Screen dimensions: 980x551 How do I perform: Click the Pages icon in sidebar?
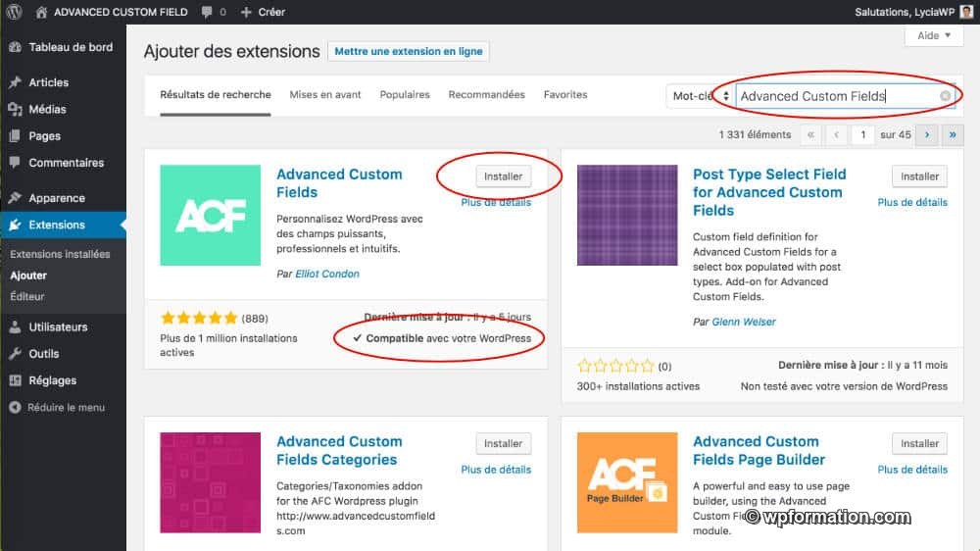(x=15, y=136)
